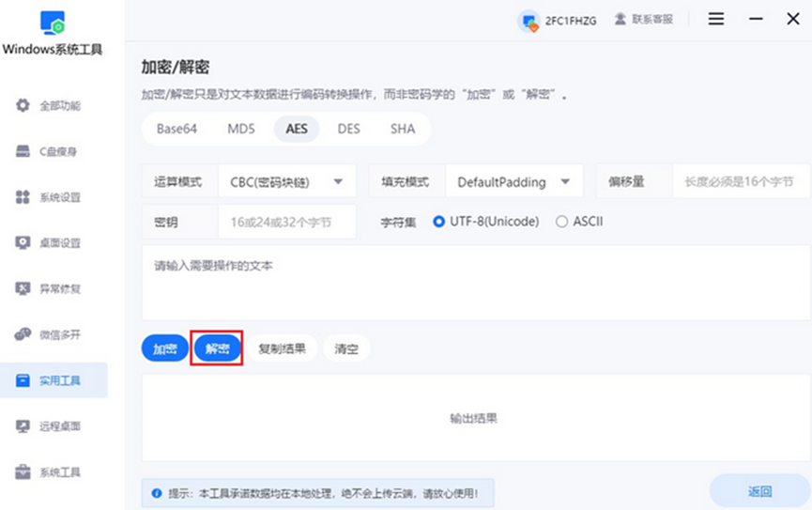Select UTF-8(Unicode) character set radio
Viewport: 812px width, 510px height.
[439, 222]
